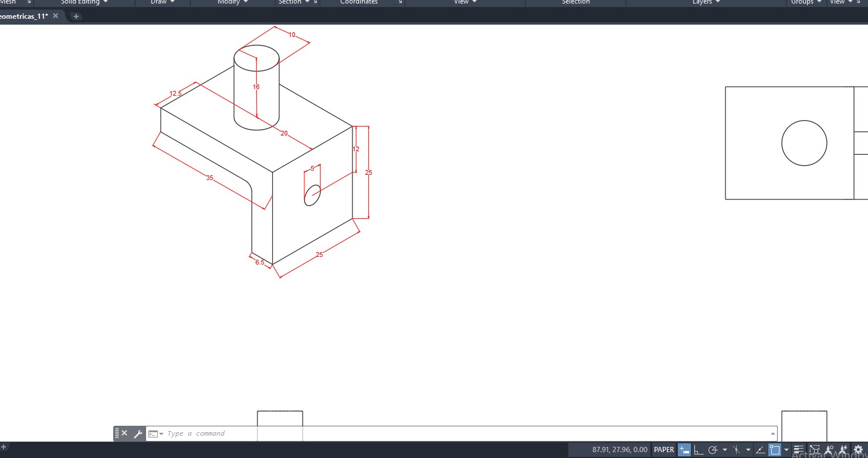The height and width of the screenshot is (458, 868).
Task: Click the Ortho mode icon
Action: [699, 450]
